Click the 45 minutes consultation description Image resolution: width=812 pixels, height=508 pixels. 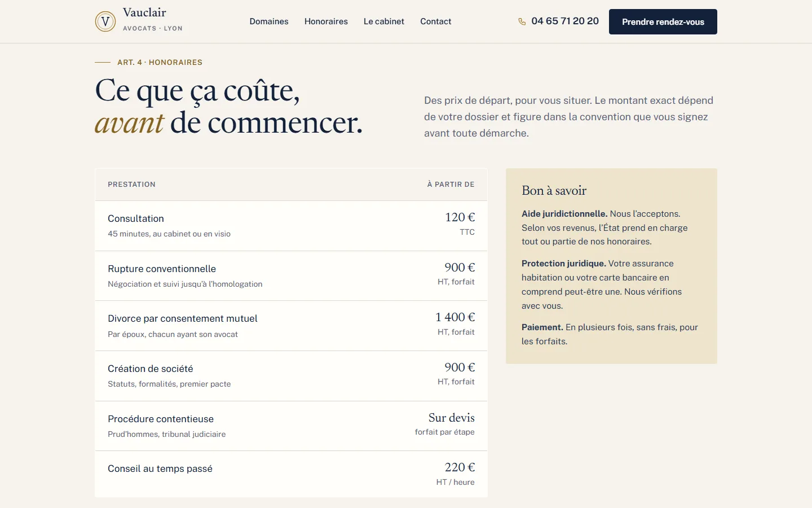click(x=169, y=234)
